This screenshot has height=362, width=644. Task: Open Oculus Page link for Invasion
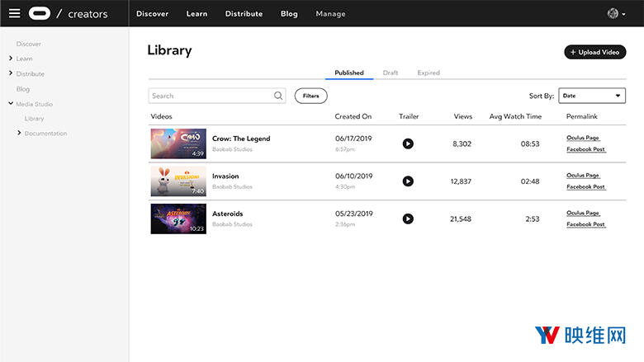[583, 176]
